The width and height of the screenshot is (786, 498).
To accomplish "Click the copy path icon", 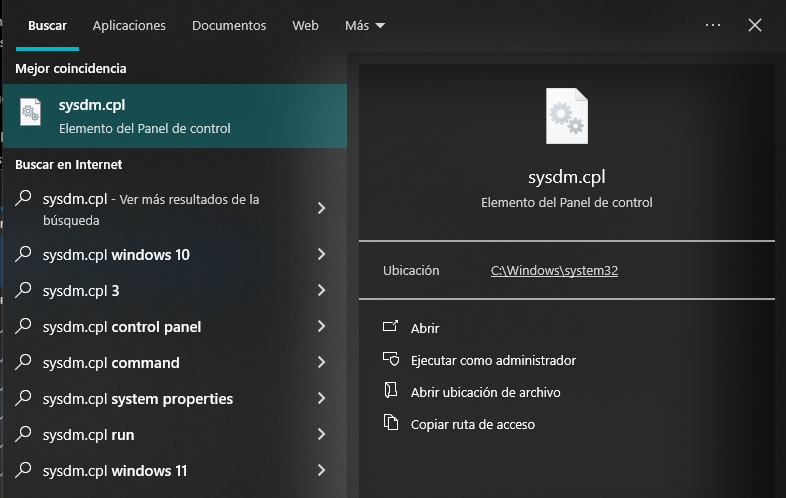I will [x=390, y=422].
